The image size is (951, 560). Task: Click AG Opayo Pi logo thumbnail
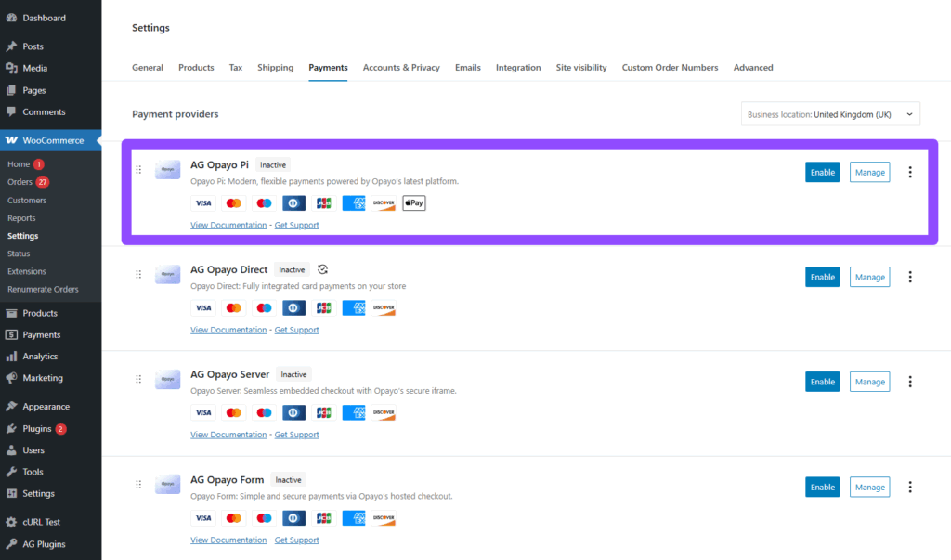click(167, 169)
